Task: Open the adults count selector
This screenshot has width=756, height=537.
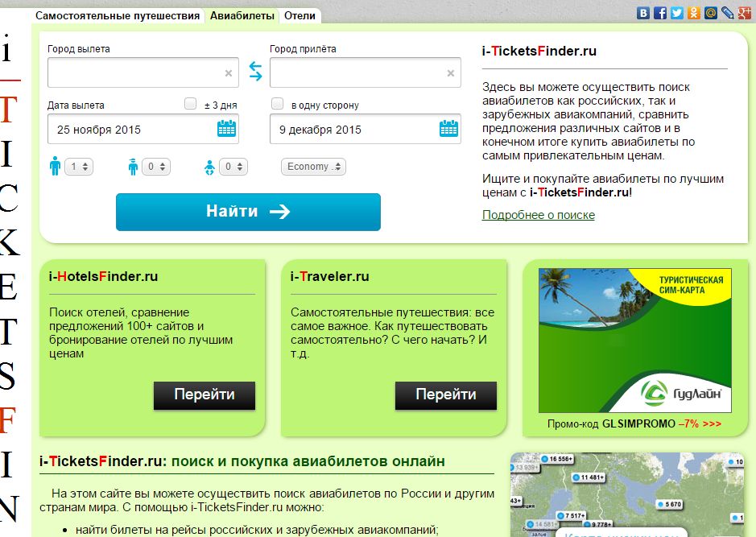Action: [x=79, y=167]
